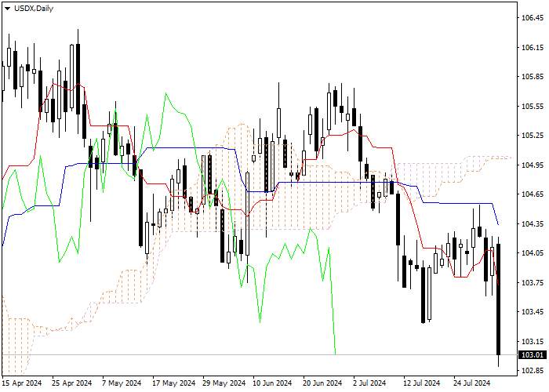Select the current price label 103.01
This screenshot has height=392, width=549.
[x=533, y=355]
